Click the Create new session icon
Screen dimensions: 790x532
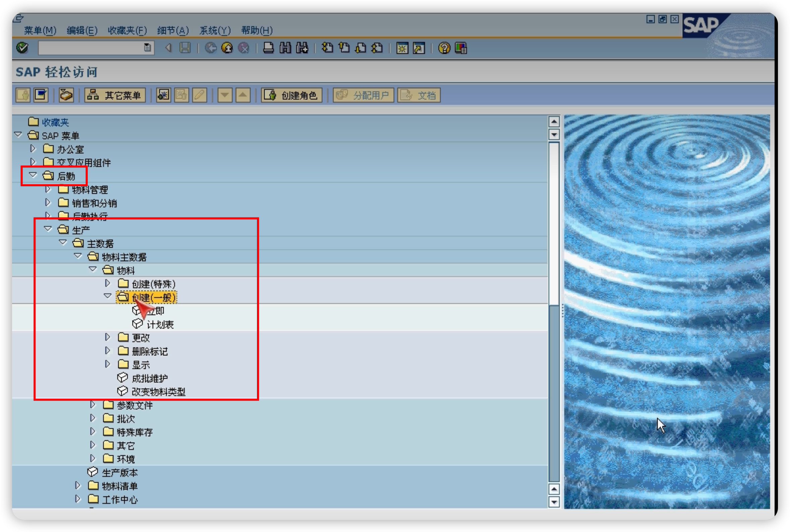point(402,48)
